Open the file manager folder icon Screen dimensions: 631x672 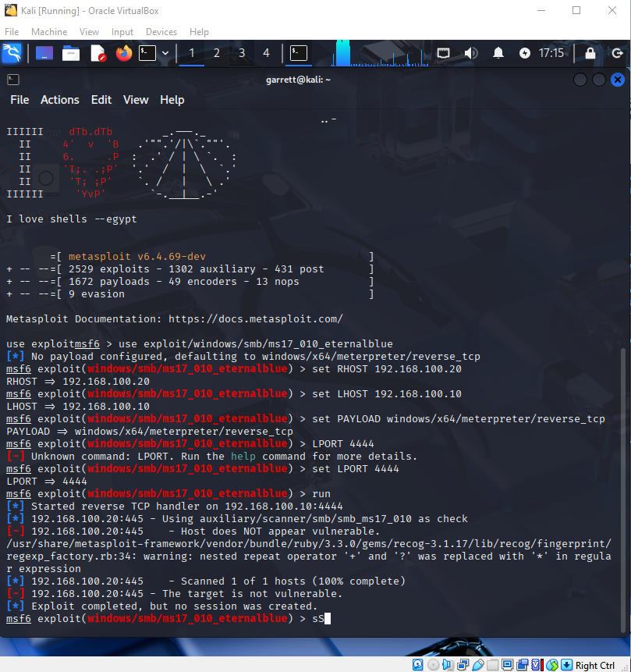point(71,53)
